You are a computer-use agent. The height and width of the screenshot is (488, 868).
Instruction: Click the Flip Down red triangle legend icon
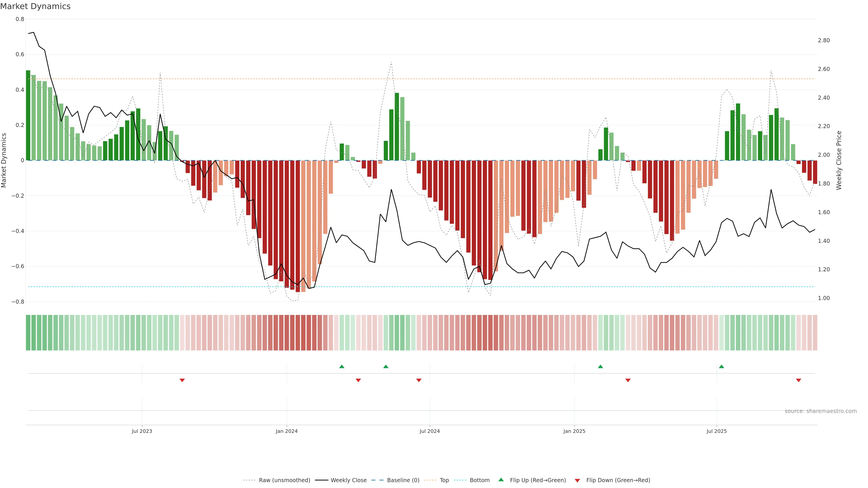coord(577,481)
